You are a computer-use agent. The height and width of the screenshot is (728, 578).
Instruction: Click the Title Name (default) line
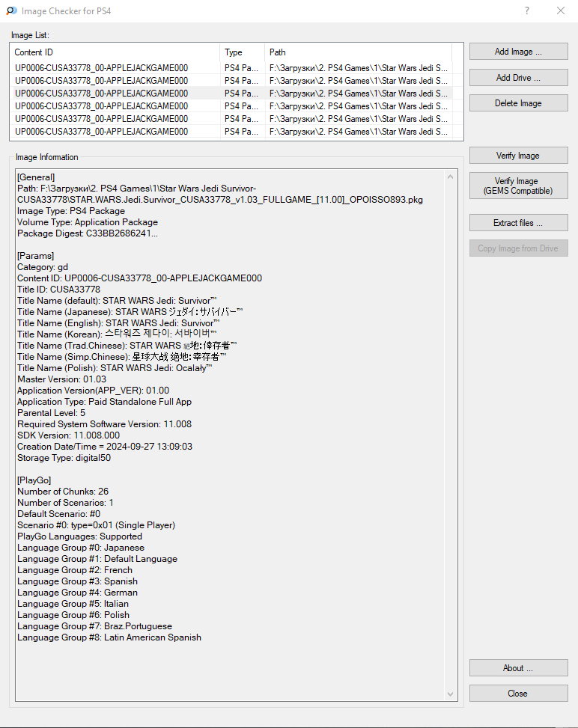(117, 300)
